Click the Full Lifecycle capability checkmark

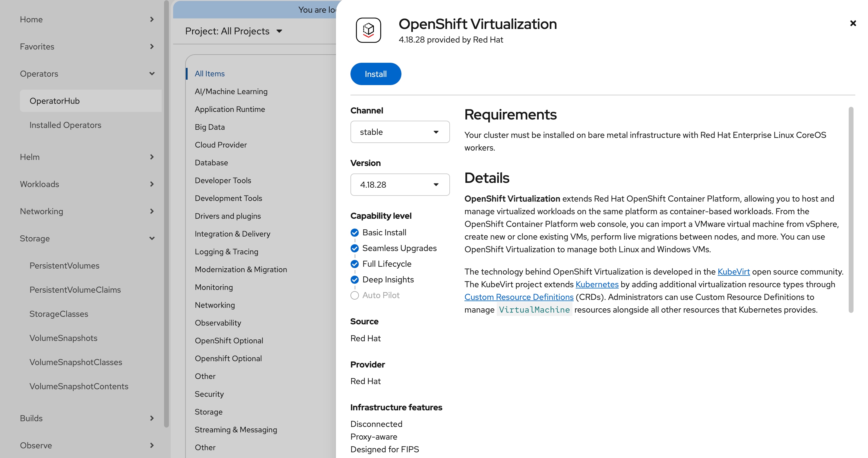click(354, 264)
